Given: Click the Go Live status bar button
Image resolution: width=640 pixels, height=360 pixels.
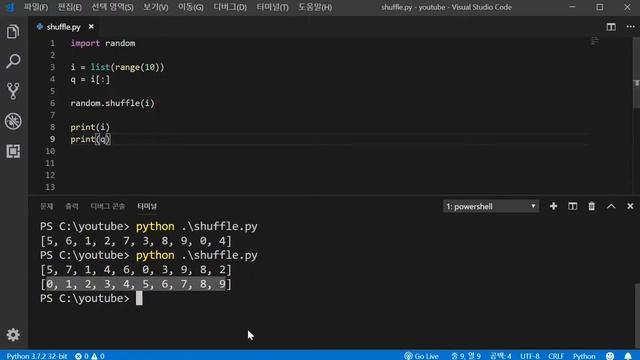Looking at the screenshot, I should (421, 356).
